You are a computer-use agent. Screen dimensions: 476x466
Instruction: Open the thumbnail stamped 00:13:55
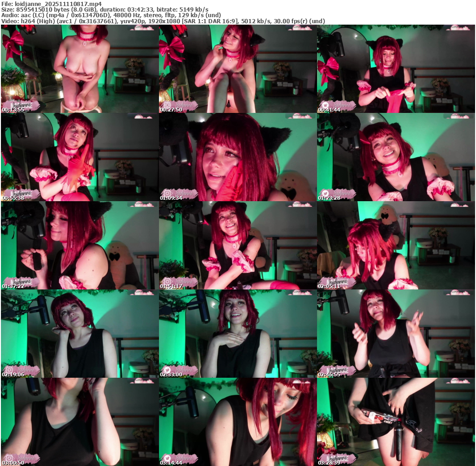pos(79,69)
